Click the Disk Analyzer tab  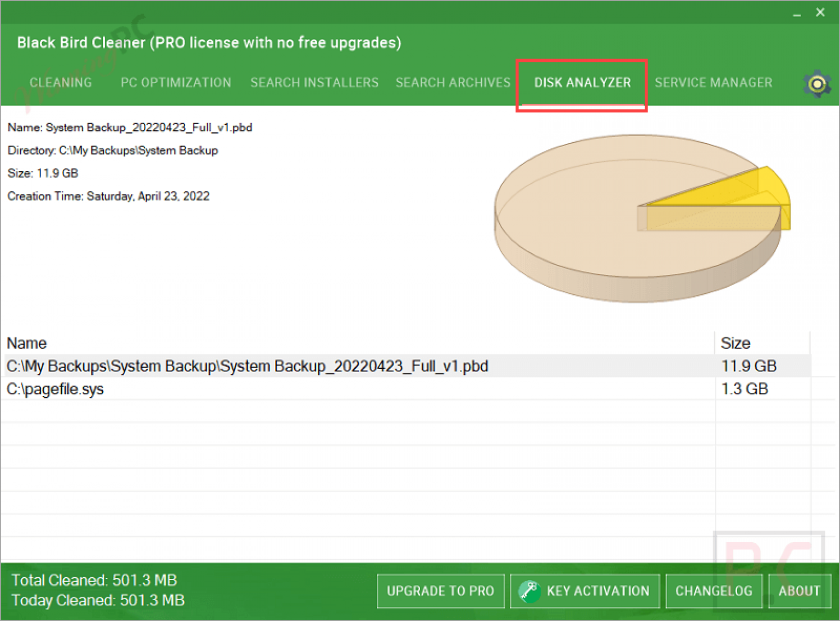pyautogui.click(x=582, y=83)
